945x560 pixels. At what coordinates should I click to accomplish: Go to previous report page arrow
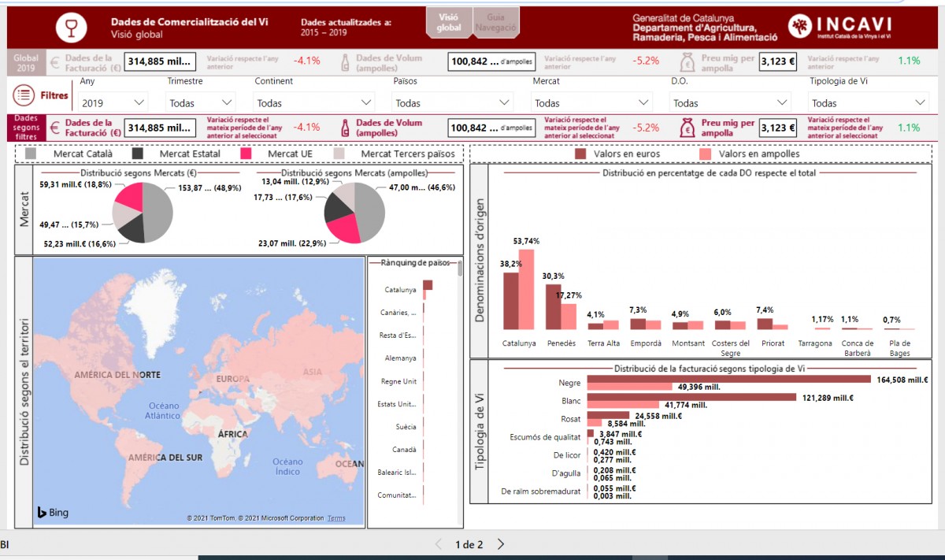[439, 544]
